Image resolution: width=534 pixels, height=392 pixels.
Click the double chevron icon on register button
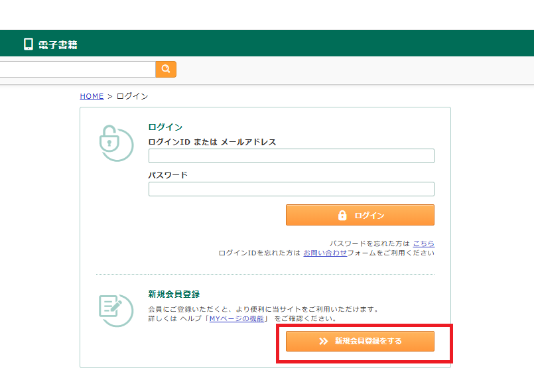coord(324,341)
